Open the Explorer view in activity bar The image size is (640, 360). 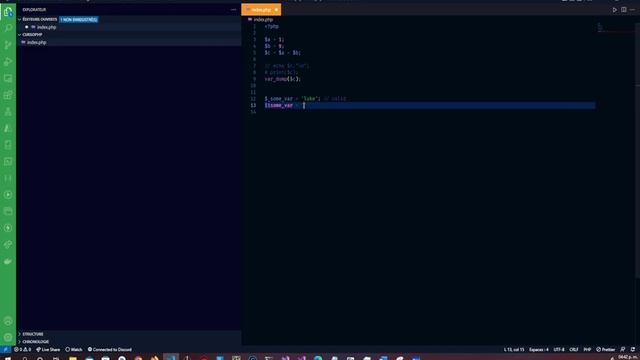click(8, 12)
